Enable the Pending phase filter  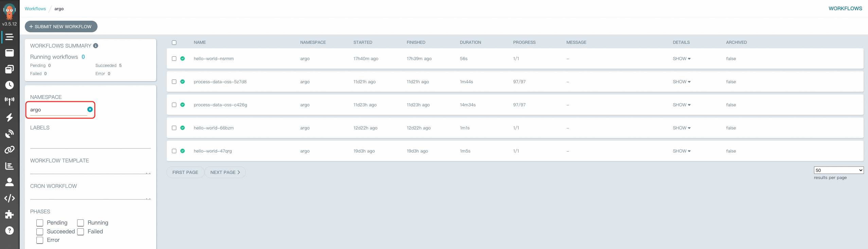click(x=40, y=223)
